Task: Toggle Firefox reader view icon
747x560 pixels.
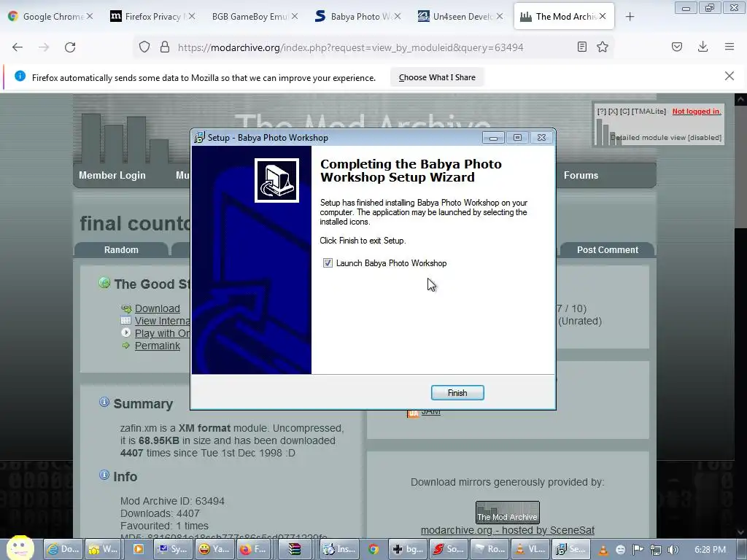Action: point(581,47)
